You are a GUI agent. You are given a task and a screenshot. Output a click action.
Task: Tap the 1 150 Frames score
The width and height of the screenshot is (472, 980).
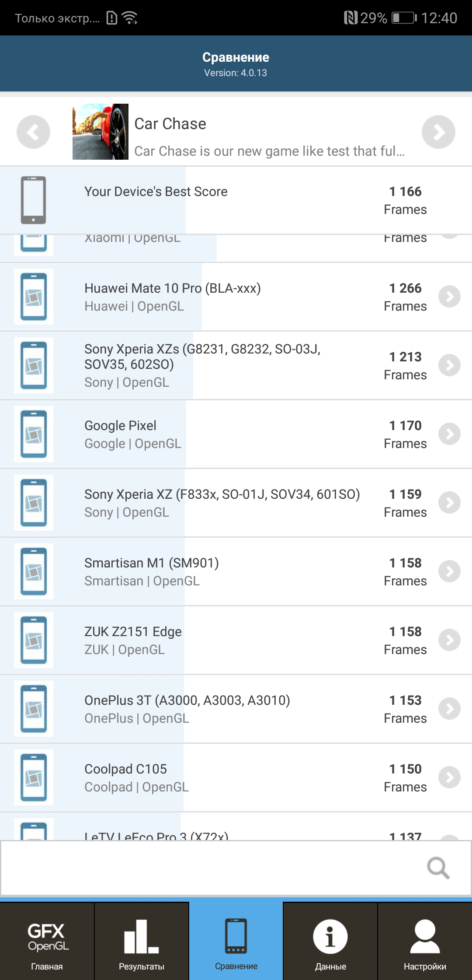(405, 778)
